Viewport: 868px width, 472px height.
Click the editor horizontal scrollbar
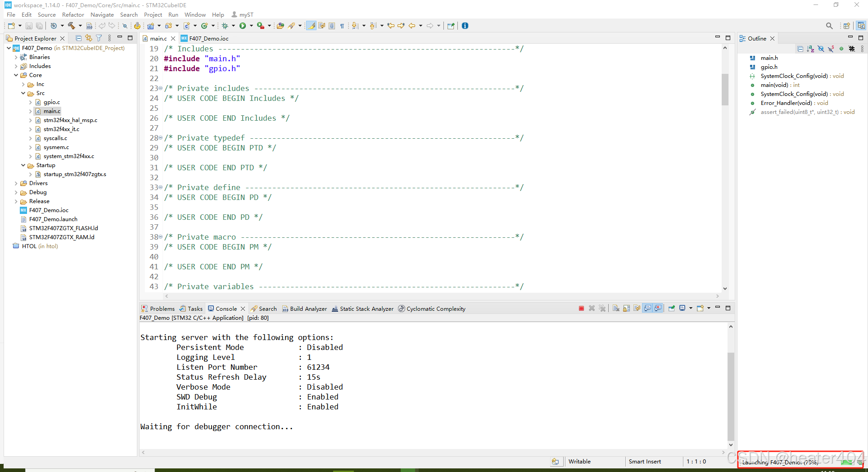click(441, 296)
